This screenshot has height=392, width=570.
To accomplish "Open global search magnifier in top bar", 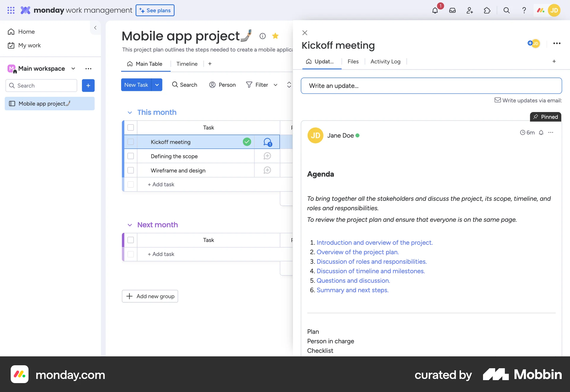I will [x=506, y=10].
